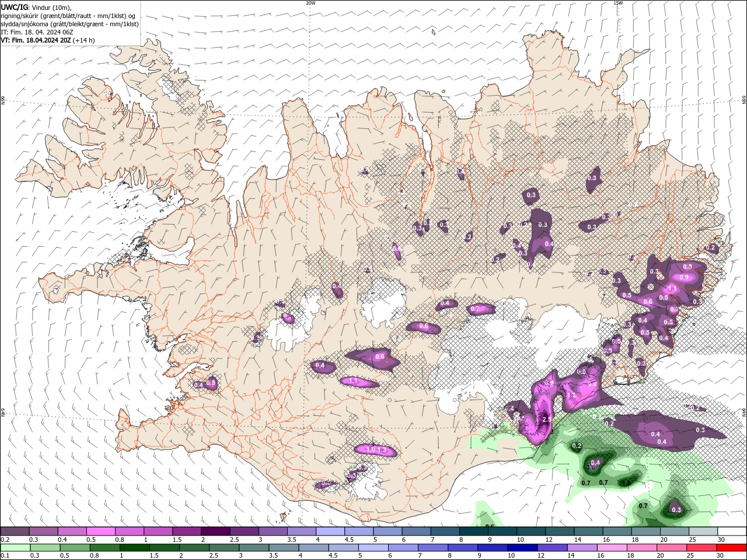Select royal blue 8 swatch in lower rain scale
Image resolution: width=747 pixels, height=560 pixels.
point(463,548)
